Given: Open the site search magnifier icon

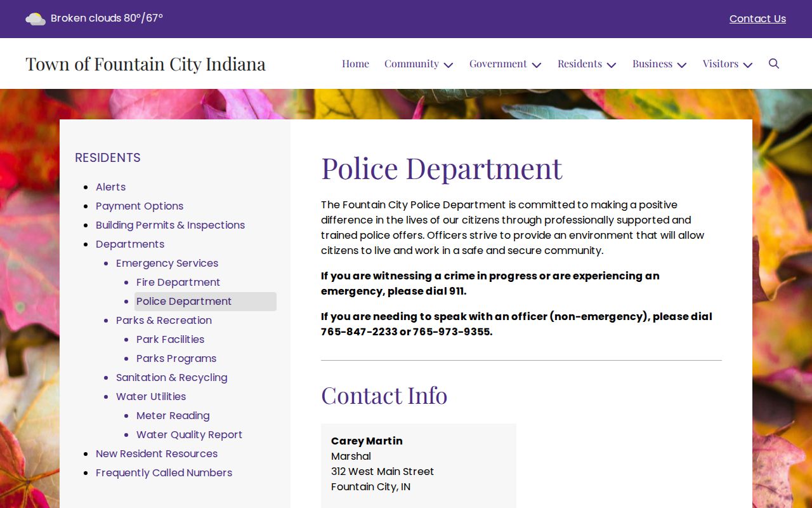Looking at the screenshot, I should pos(774,63).
